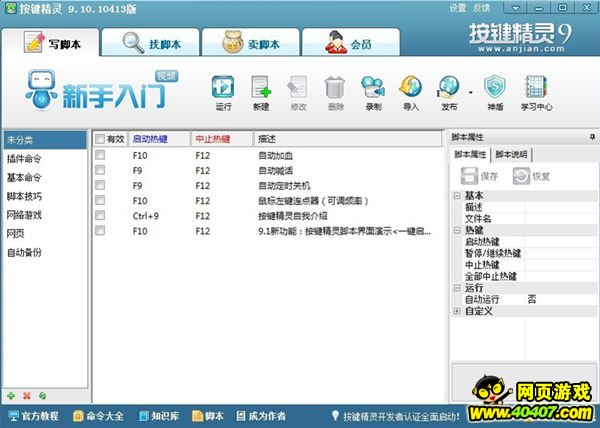This screenshot has width=600, height=428.
Task: Toggle the 有效 header checkbox
Action: click(x=100, y=139)
